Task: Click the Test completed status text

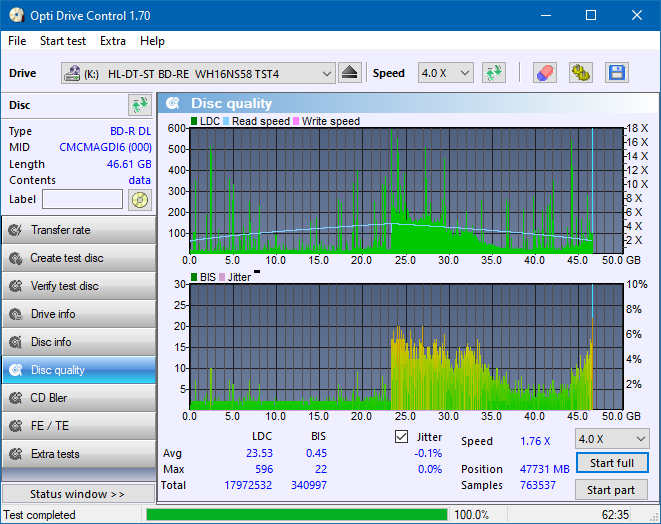Action: click(x=40, y=515)
